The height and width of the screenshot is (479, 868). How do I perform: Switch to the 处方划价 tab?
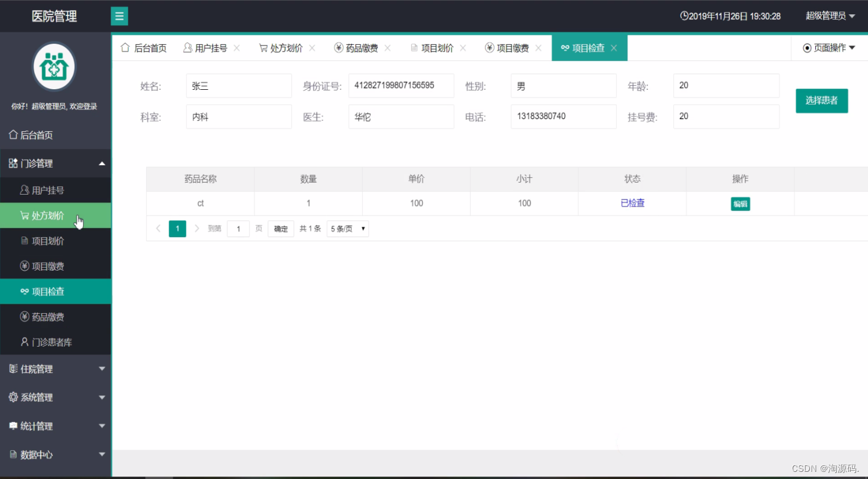pos(286,48)
